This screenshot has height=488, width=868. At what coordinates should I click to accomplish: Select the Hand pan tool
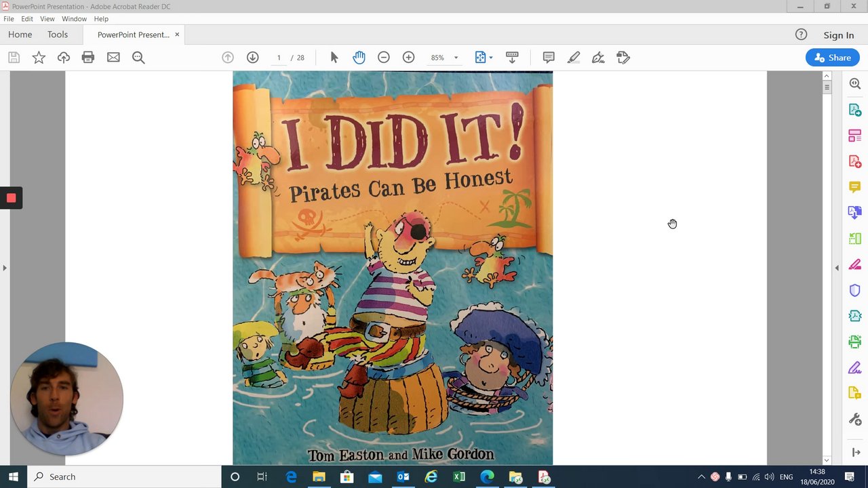point(359,58)
